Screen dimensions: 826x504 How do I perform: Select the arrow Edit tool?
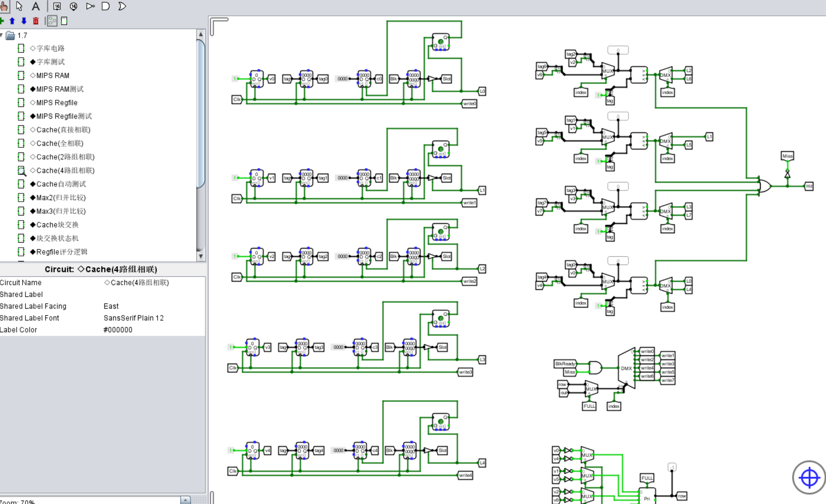coord(19,6)
